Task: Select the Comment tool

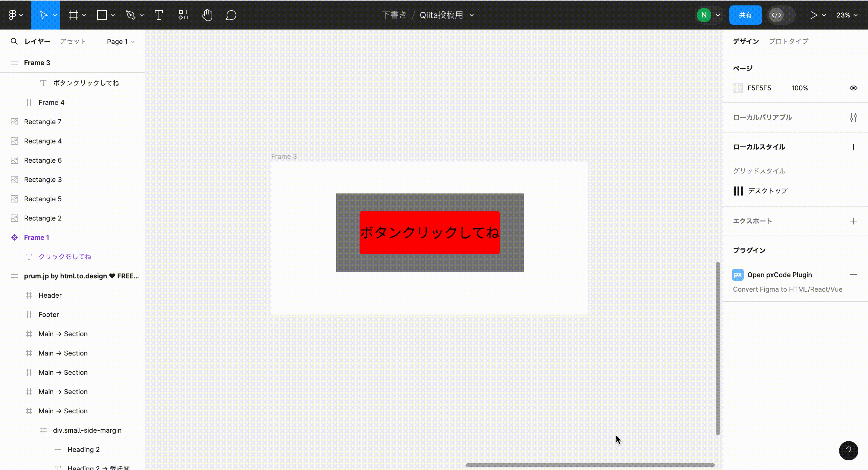Action: point(231,14)
